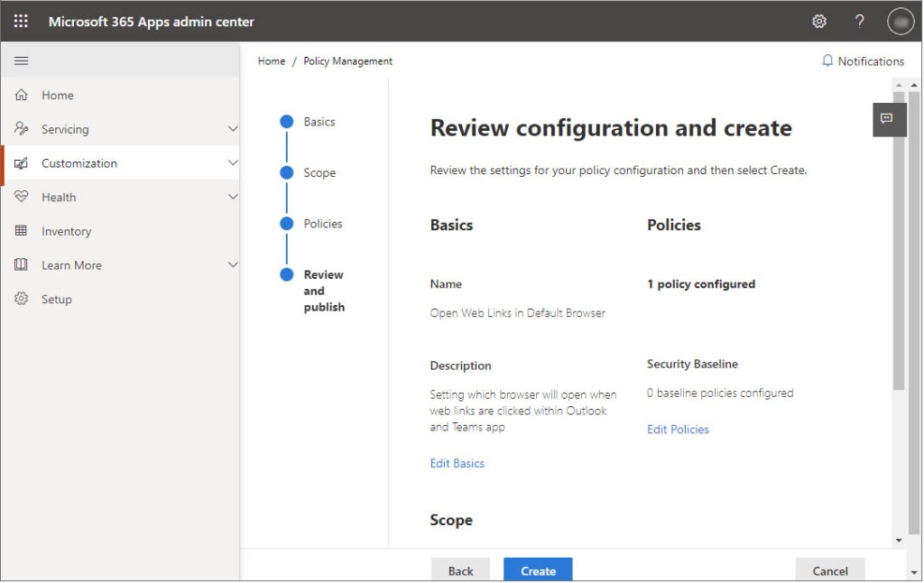
Task: Open the settings gear in header
Action: pyautogui.click(x=819, y=22)
